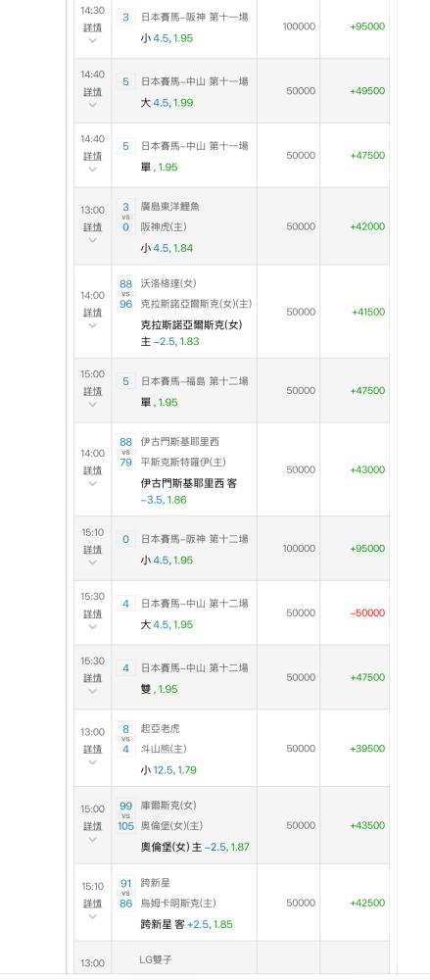The width and height of the screenshot is (430, 980).
Task: Select the 91 vs 86 score box
Action: (125, 893)
